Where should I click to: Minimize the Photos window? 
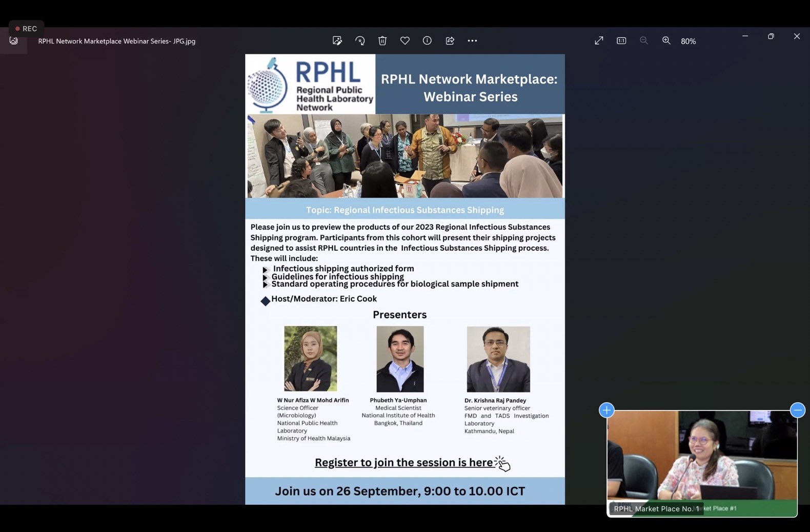[745, 36]
